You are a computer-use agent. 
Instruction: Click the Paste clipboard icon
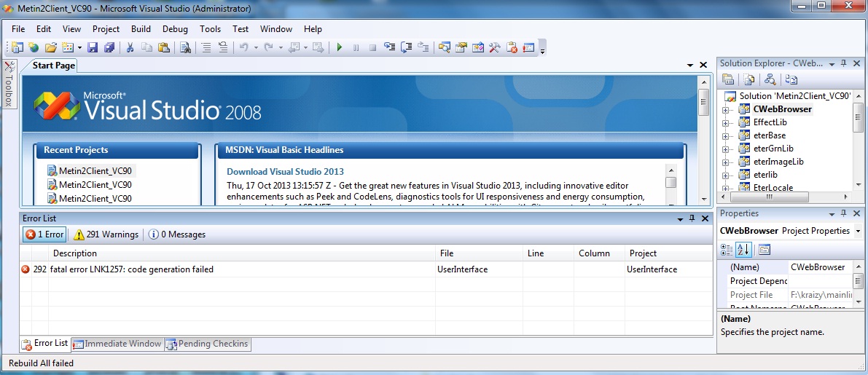click(163, 47)
